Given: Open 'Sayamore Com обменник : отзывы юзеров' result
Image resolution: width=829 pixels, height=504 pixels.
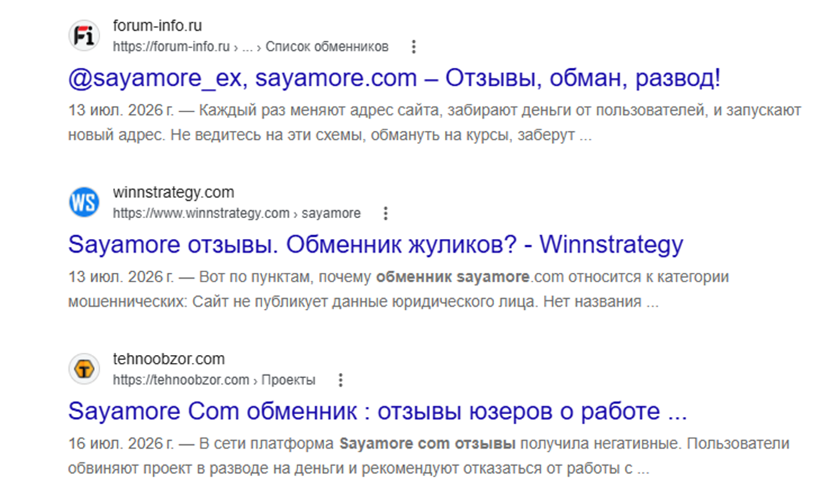Looking at the screenshot, I should (377, 411).
